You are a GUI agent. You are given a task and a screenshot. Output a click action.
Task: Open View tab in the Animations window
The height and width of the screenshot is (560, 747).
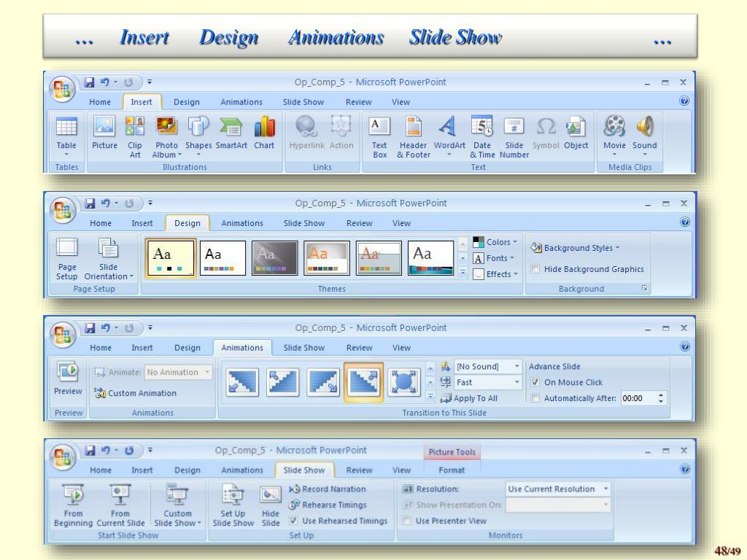pos(402,348)
